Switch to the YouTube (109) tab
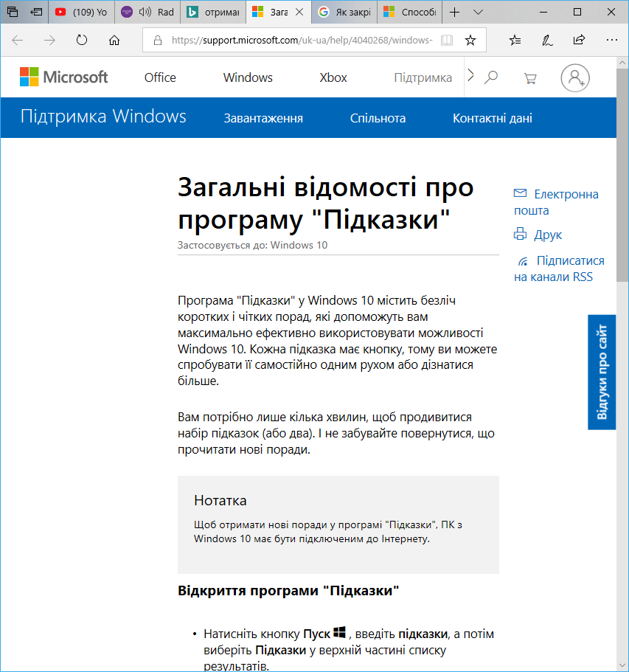 tap(81, 12)
